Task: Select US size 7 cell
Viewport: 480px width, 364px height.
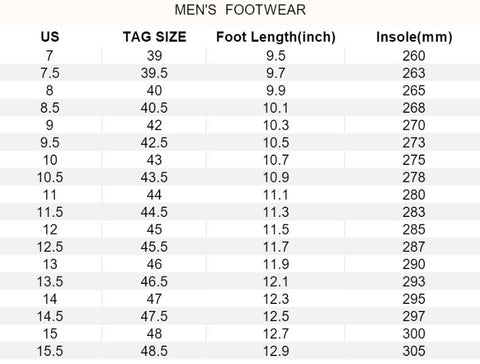Action: (x=49, y=55)
